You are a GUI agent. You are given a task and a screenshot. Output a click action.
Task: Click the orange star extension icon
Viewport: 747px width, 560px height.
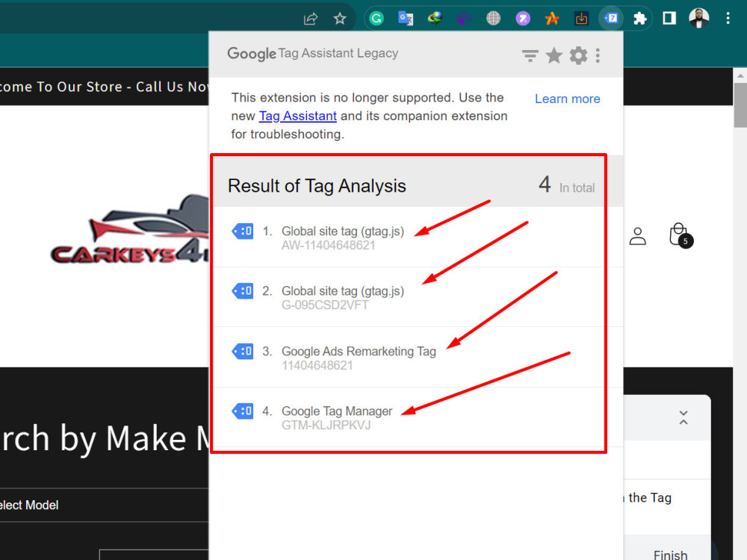click(x=552, y=19)
